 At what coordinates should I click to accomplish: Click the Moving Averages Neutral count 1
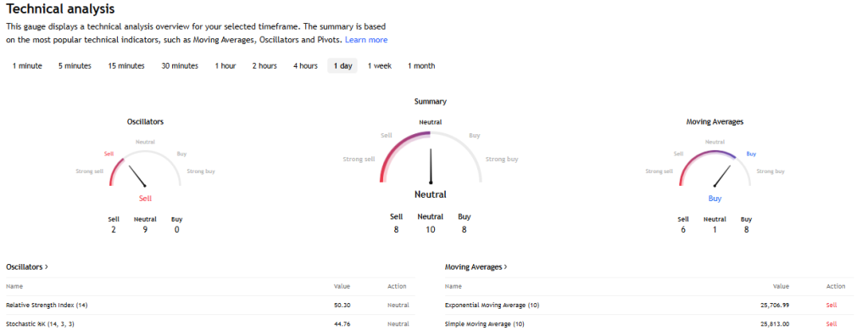[715, 229]
